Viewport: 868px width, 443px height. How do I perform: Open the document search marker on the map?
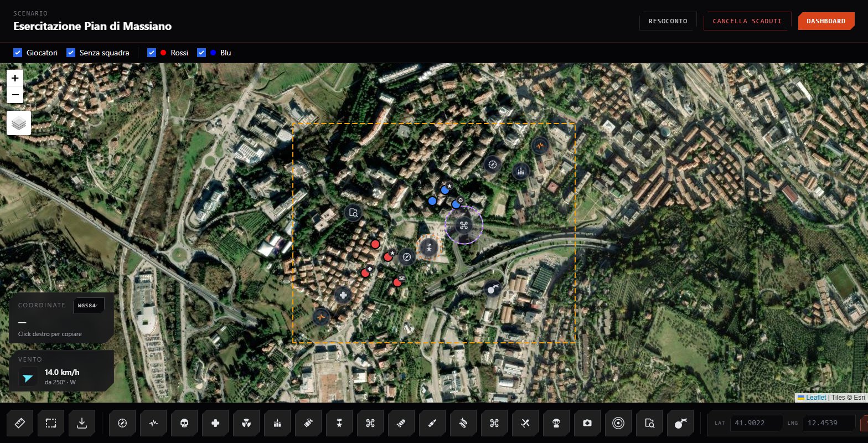coord(353,213)
